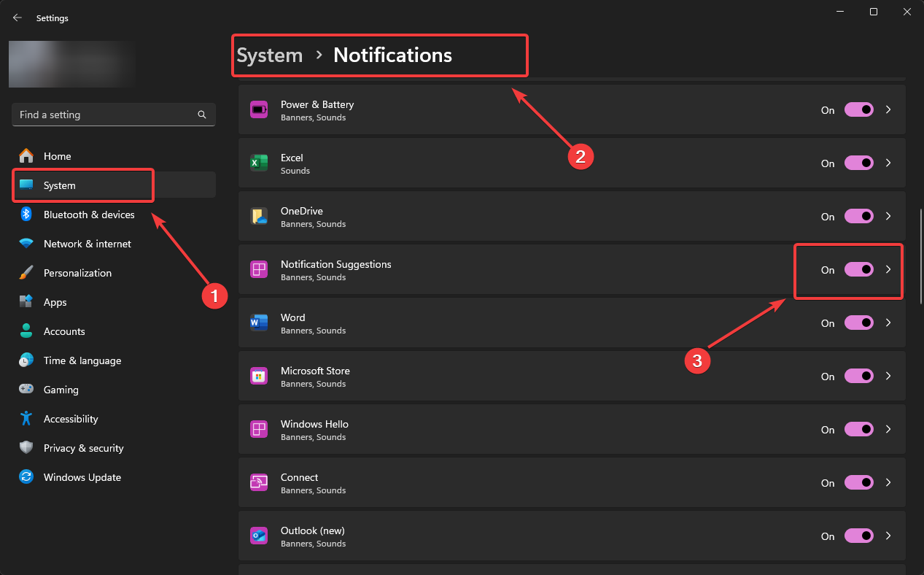
Task: Click the Microsoft Store app icon
Action: (259, 377)
